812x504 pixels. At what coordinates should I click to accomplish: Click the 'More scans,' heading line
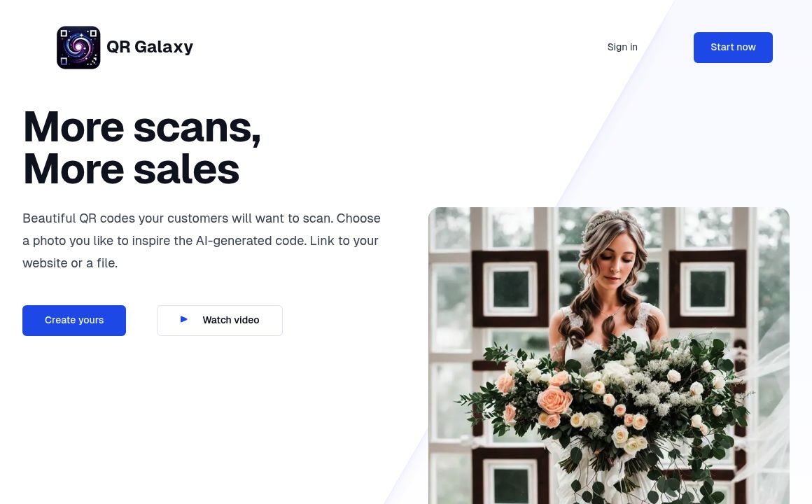click(x=142, y=127)
